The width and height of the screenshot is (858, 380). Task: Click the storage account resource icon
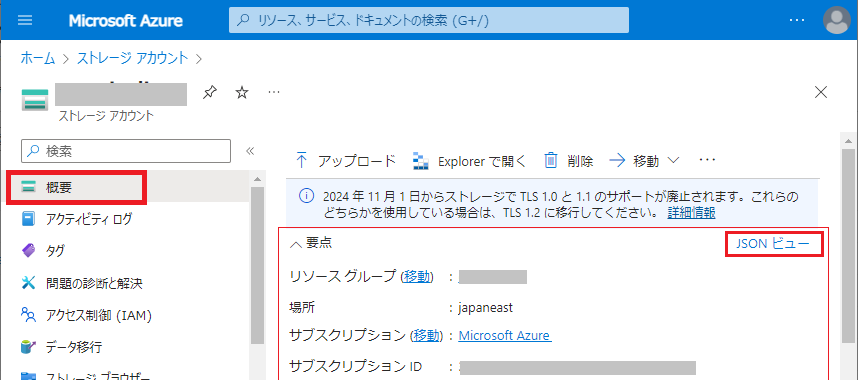35,100
